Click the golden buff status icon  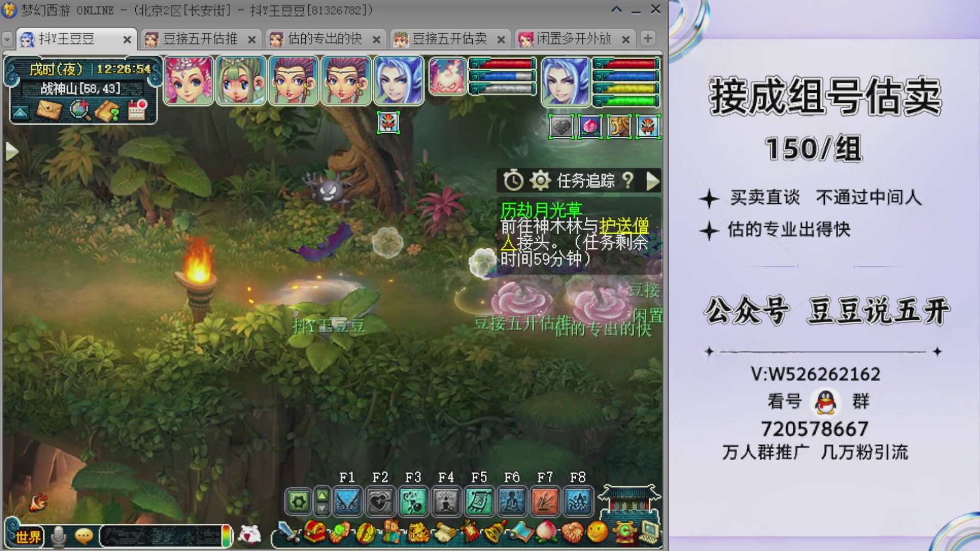pyautogui.click(x=619, y=127)
